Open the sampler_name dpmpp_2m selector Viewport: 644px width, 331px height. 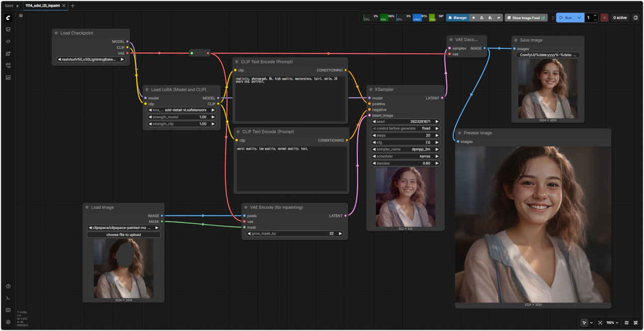pyautogui.click(x=406, y=149)
